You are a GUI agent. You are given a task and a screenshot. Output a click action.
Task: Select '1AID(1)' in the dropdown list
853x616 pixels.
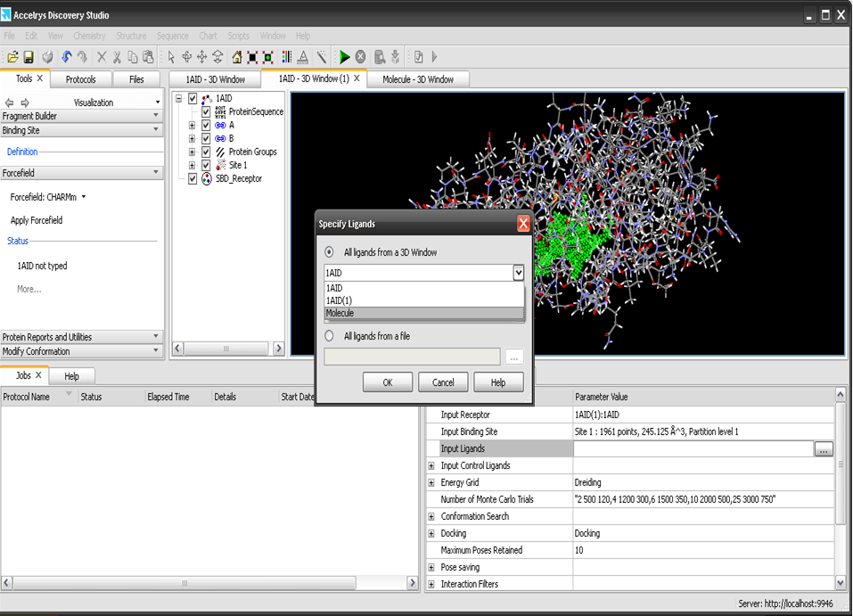423,300
